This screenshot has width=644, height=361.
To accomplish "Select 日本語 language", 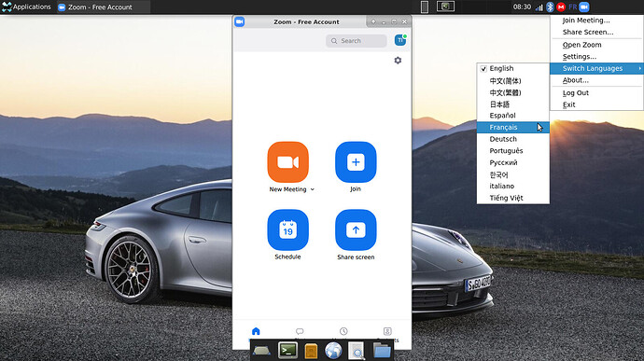I will click(x=513, y=104).
